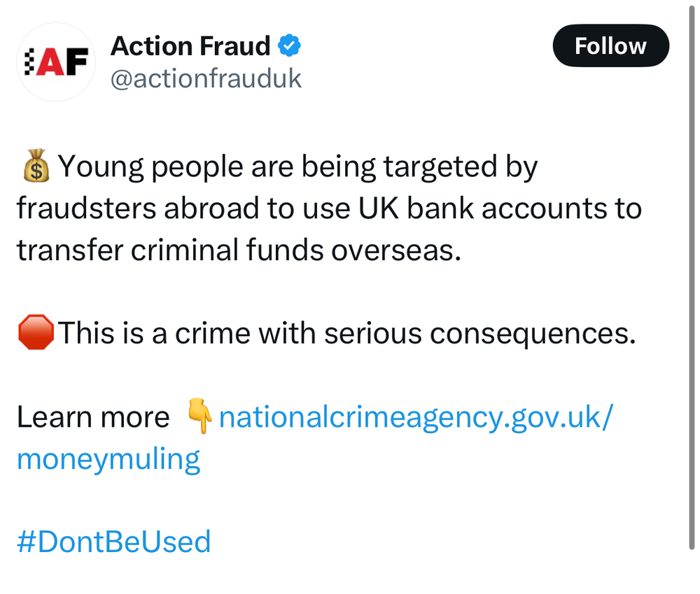Screen dimensions: 700x594
Task: Open the #DontBeUsed hashtag
Action: point(113,542)
